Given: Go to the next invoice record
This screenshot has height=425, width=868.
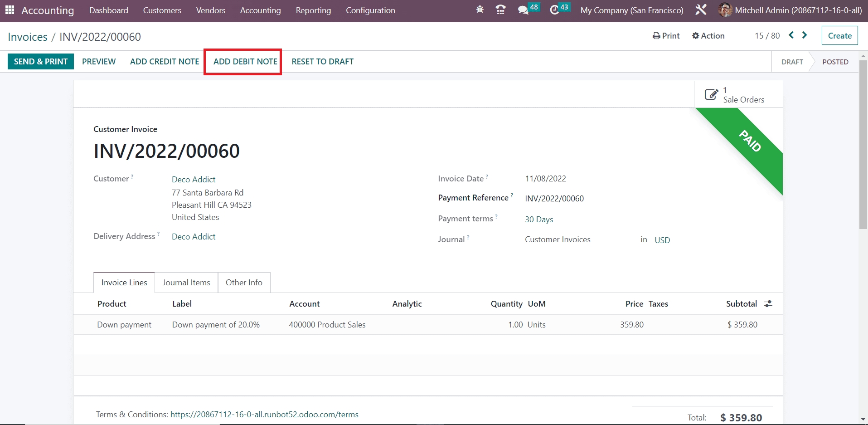Looking at the screenshot, I should pyautogui.click(x=805, y=35).
